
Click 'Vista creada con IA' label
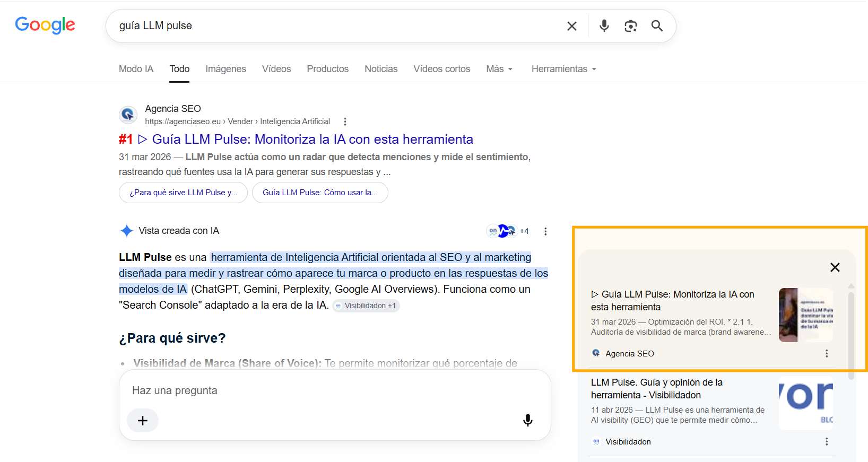point(179,231)
